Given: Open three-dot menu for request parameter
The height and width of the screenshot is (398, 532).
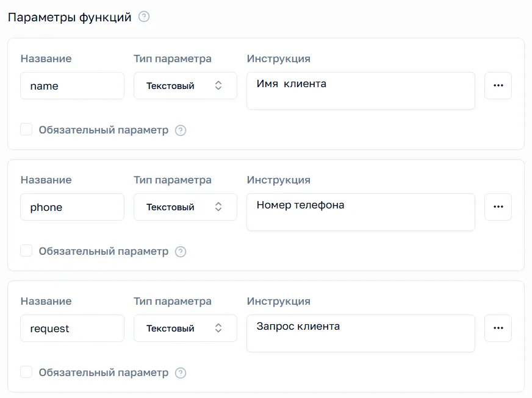Looking at the screenshot, I should tap(498, 328).
